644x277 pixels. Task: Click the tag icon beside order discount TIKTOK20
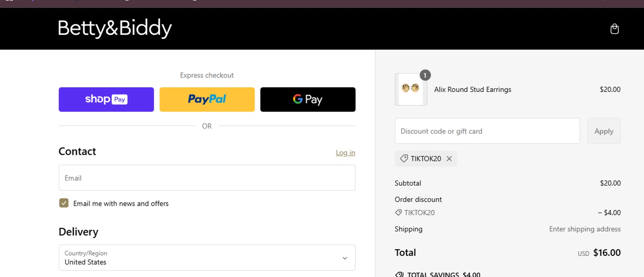(398, 213)
